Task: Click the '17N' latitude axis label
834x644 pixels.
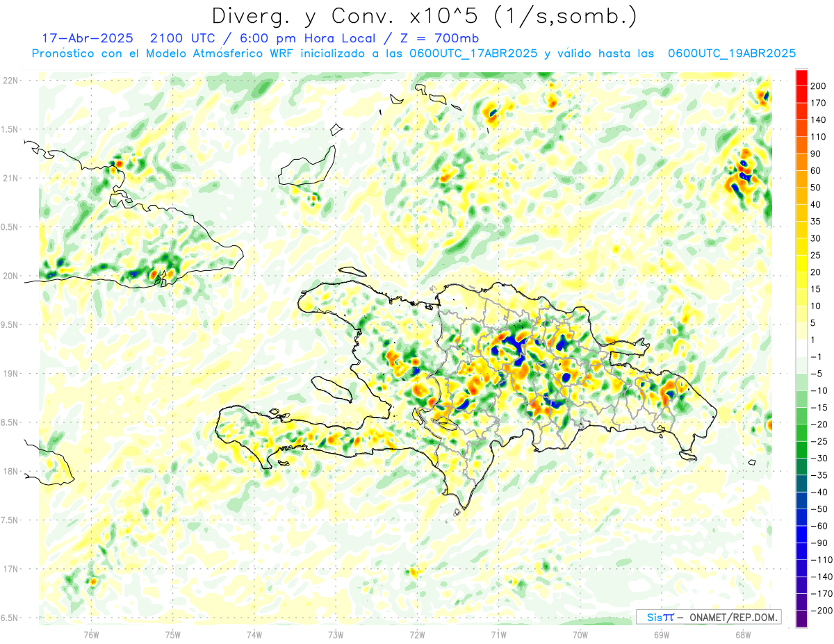Action: (x=11, y=569)
